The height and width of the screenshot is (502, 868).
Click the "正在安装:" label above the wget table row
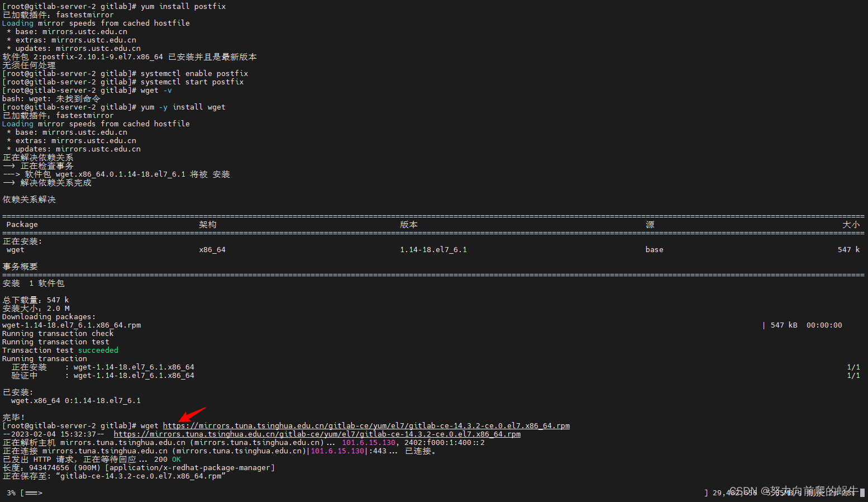pyautogui.click(x=22, y=241)
